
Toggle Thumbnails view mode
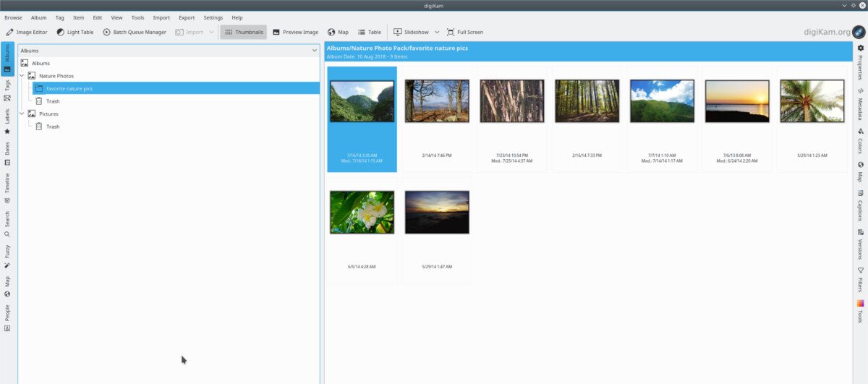[244, 32]
